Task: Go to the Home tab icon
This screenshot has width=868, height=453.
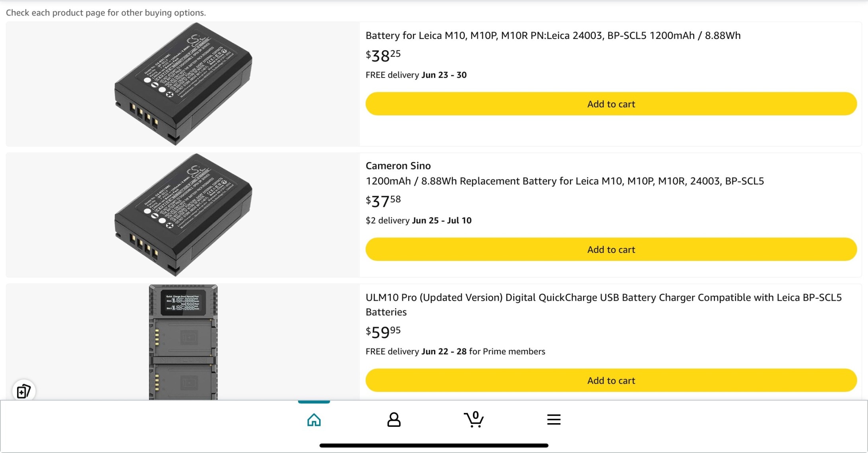Action: (314, 420)
